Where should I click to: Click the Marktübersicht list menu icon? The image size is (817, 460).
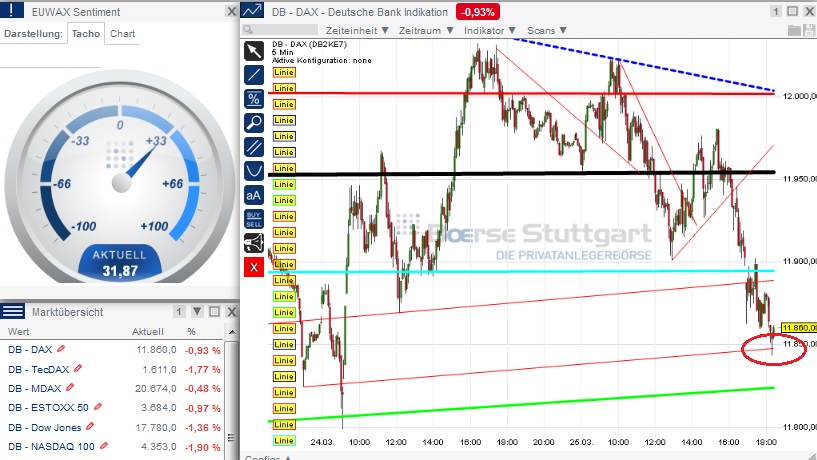(13, 312)
